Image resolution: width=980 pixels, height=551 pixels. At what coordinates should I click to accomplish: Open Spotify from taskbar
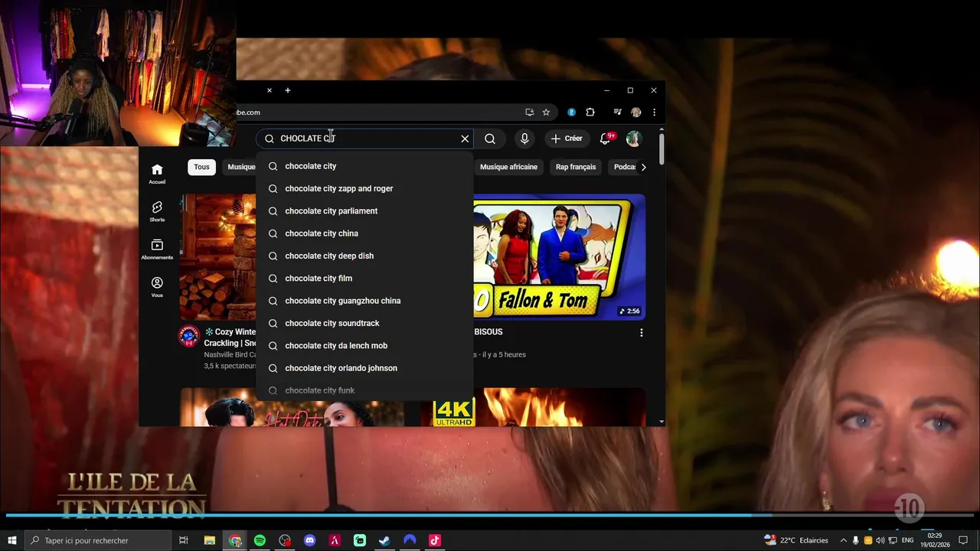pyautogui.click(x=260, y=540)
